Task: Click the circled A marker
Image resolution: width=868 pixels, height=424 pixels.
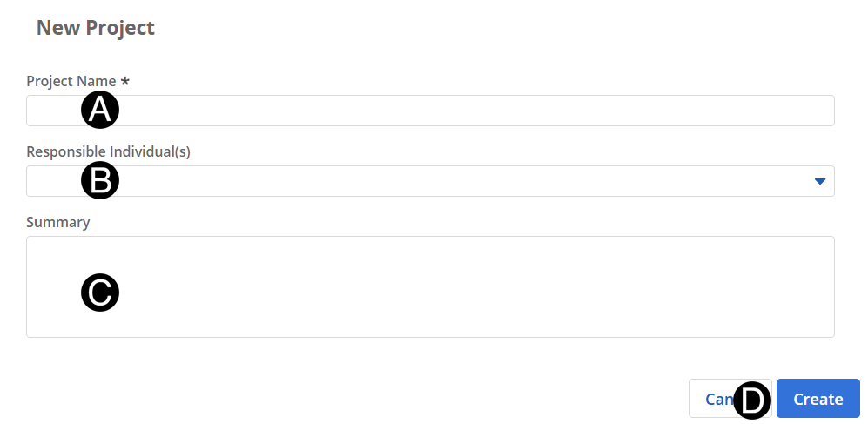Action: (x=100, y=111)
